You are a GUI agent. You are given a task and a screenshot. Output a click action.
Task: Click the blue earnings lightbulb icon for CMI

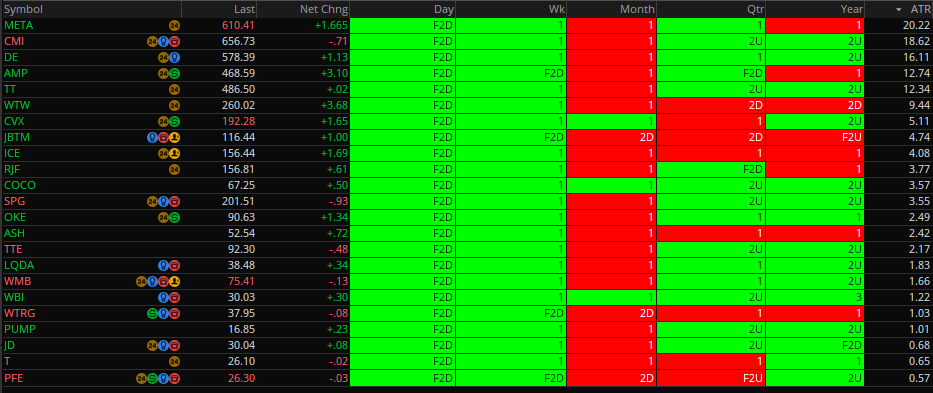click(164, 42)
